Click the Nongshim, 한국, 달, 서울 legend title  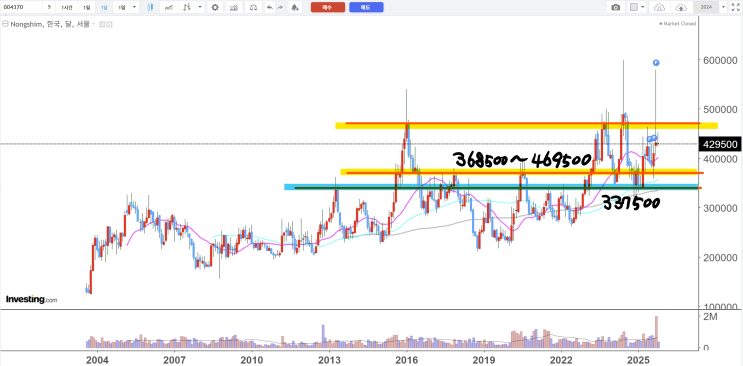click(x=50, y=24)
